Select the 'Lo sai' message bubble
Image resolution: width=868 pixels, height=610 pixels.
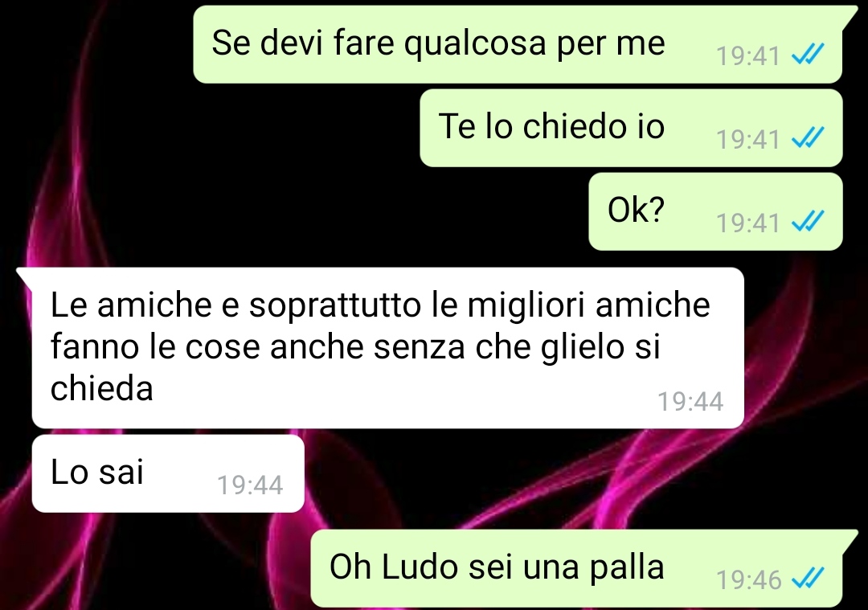click(168, 473)
